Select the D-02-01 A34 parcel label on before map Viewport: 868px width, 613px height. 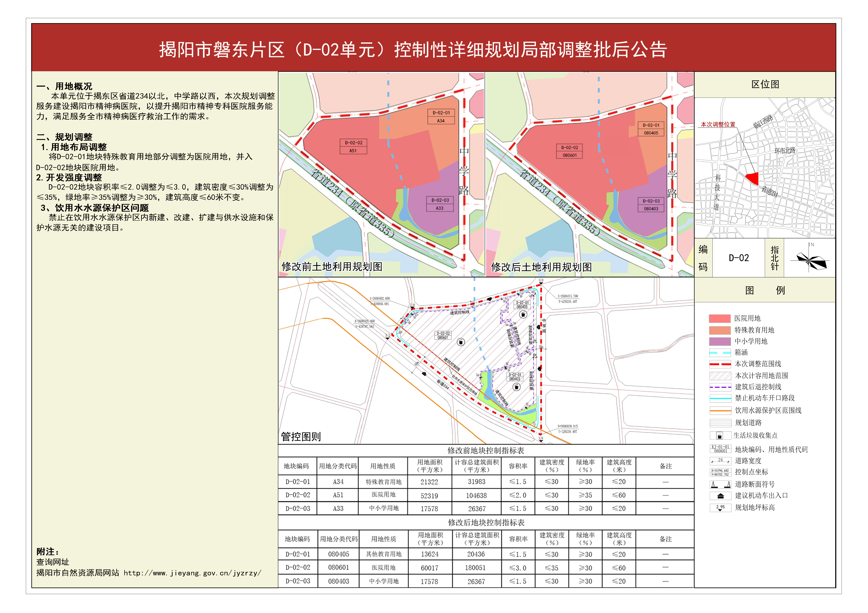pos(441,117)
